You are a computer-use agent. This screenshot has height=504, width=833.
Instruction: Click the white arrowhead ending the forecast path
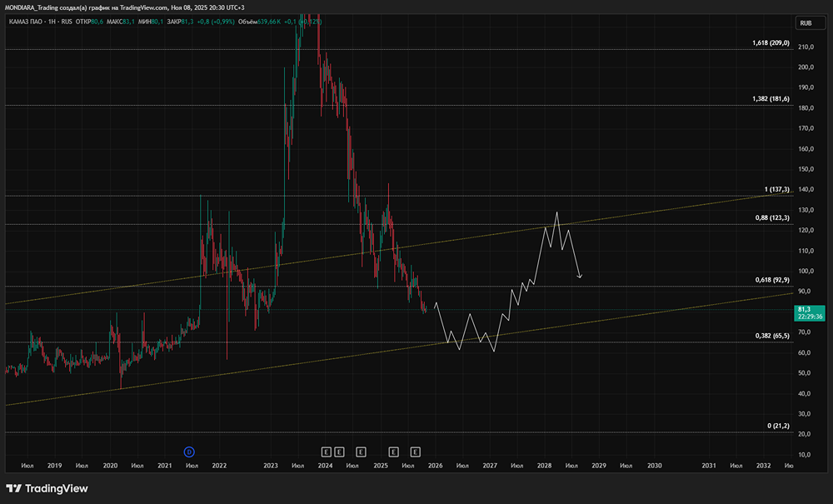(578, 276)
